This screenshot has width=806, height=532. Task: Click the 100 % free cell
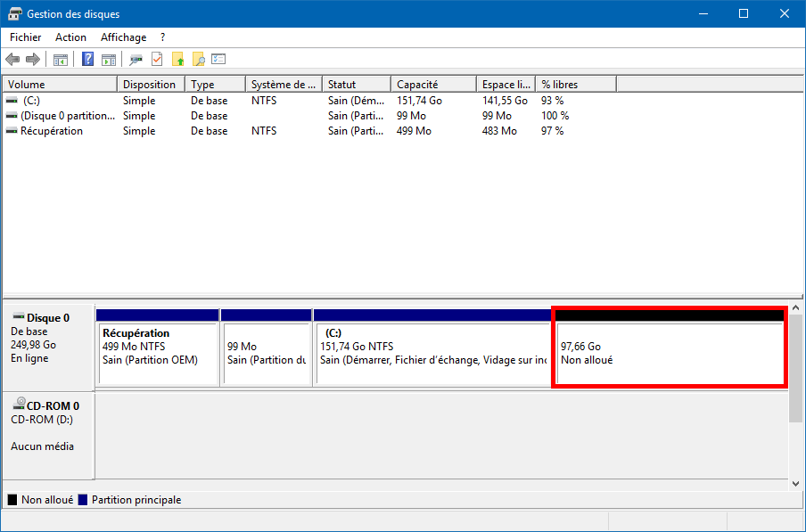pyautogui.click(x=555, y=116)
